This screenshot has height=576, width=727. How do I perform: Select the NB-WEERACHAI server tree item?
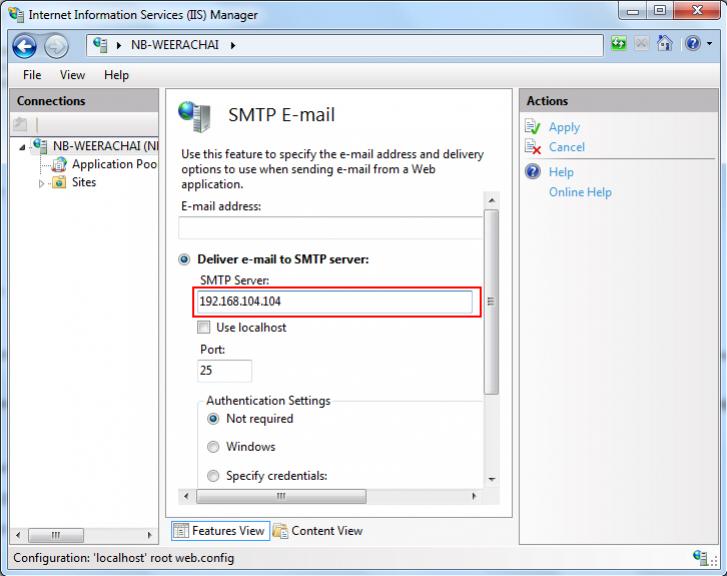click(x=106, y=146)
